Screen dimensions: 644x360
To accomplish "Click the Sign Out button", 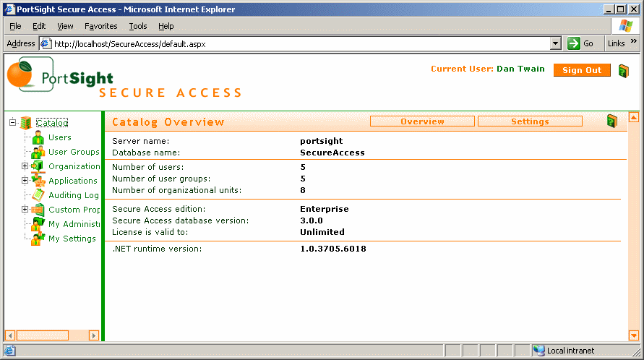I will pyautogui.click(x=582, y=70).
